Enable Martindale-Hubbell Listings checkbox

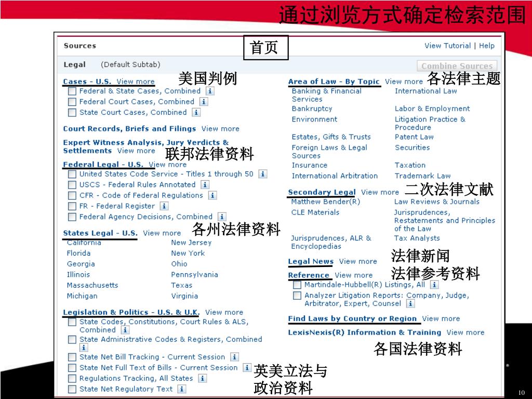(x=297, y=285)
